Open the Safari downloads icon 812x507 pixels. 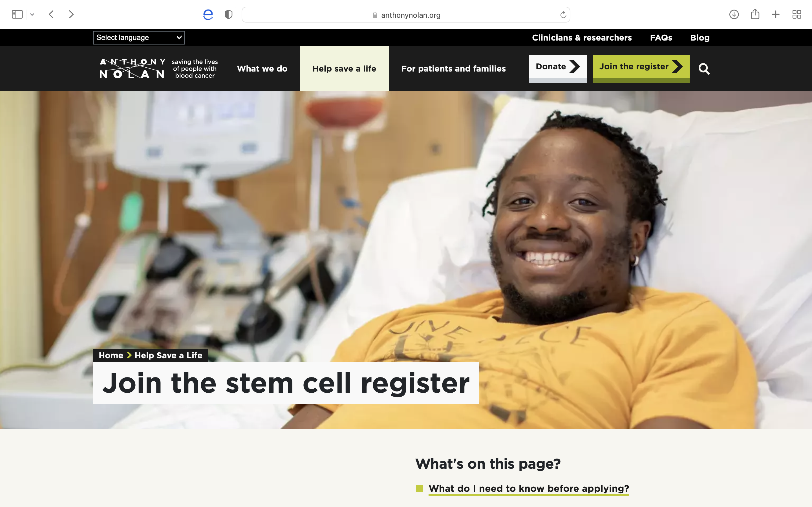(x=734, y=14)
